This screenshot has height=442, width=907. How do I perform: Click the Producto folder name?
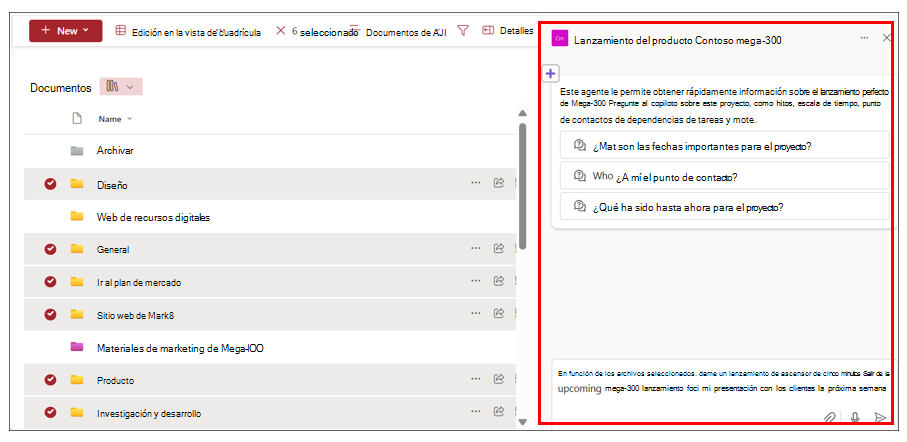point(116,381)
